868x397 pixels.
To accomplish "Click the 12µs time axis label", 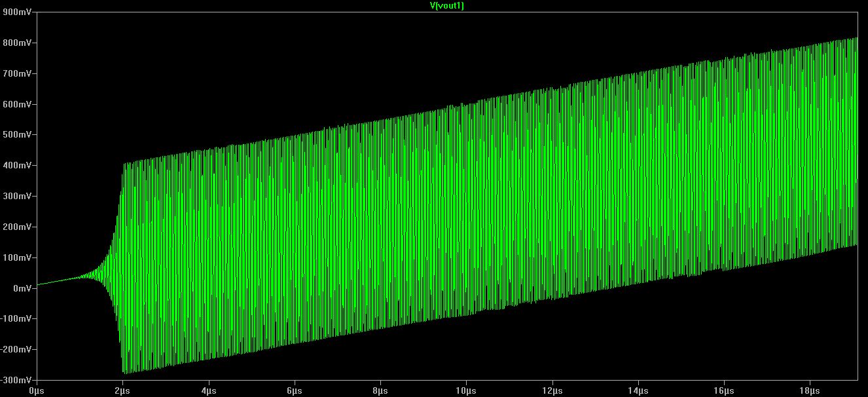I will tap(552, 390).
